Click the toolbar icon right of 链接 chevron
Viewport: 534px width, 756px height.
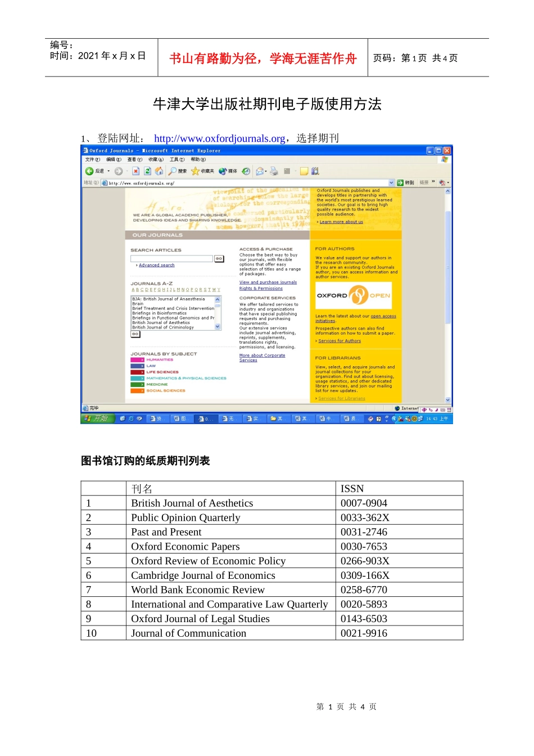442,183
